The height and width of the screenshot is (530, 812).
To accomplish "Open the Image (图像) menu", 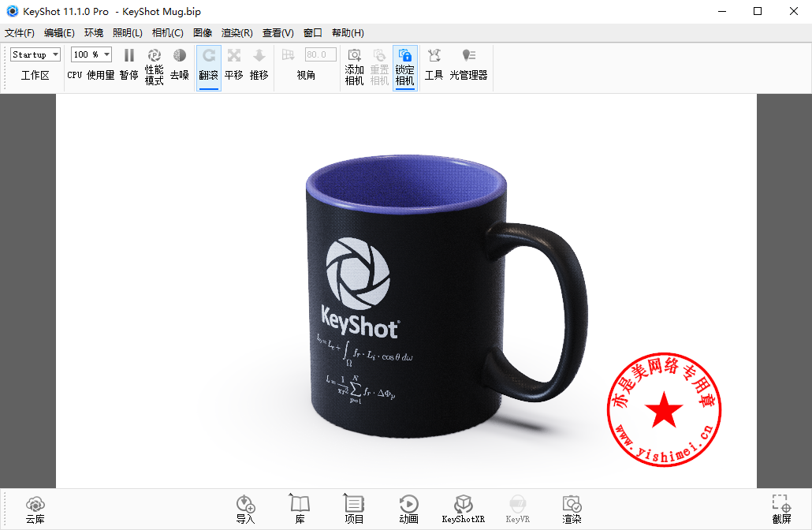I will (x=203, y=32).
